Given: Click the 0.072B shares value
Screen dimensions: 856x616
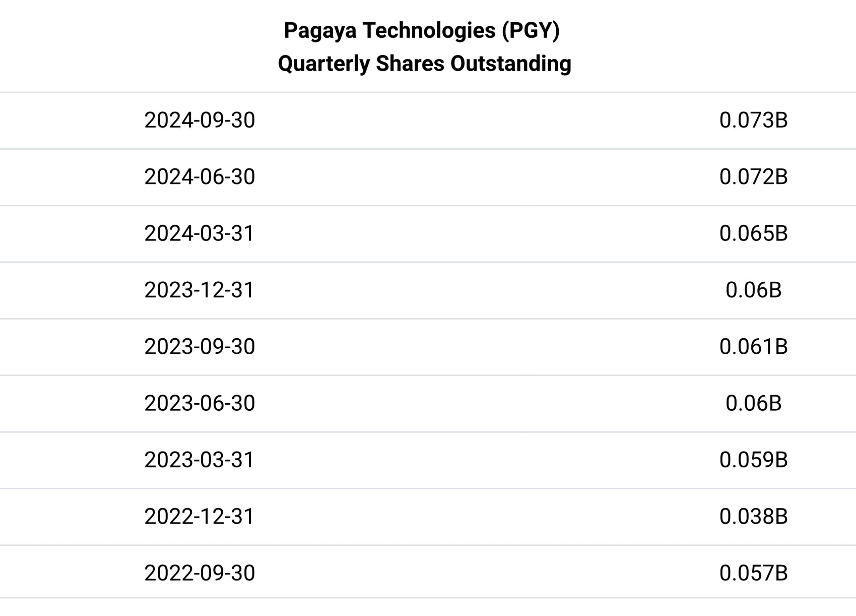Looking at the screenshot, I should point(753,177).
